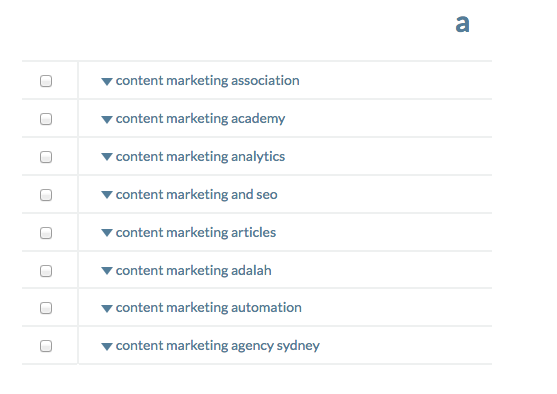Select the content marketing academy checkbox
This screenshot has width=557, height=394.
pos(46,119)
